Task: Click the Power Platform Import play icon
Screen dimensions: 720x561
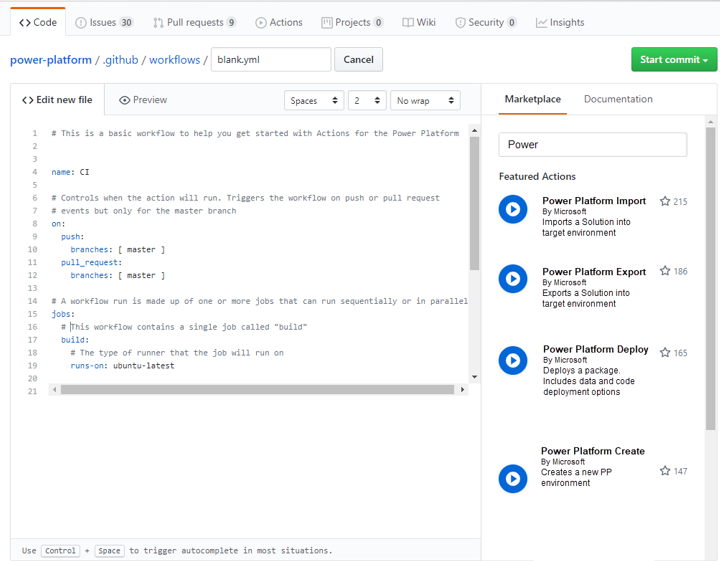Action: pyautogui.click(x=513, y=209)
